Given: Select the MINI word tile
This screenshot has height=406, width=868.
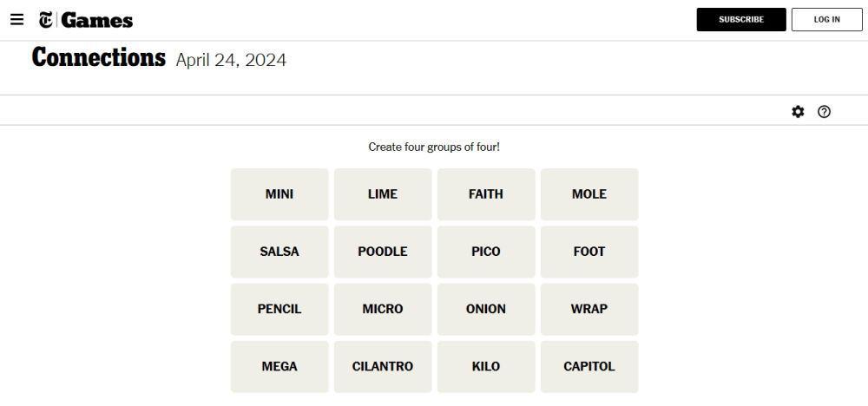Looking at the screenshot, I should (x=279, y=194).
